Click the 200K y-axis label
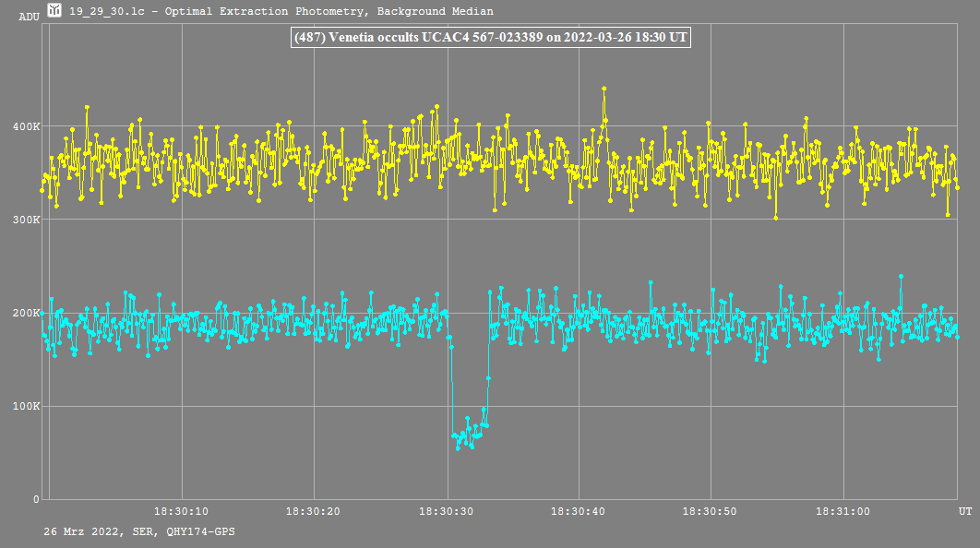This screenshot has width=980, height=548. click(26, 313)
